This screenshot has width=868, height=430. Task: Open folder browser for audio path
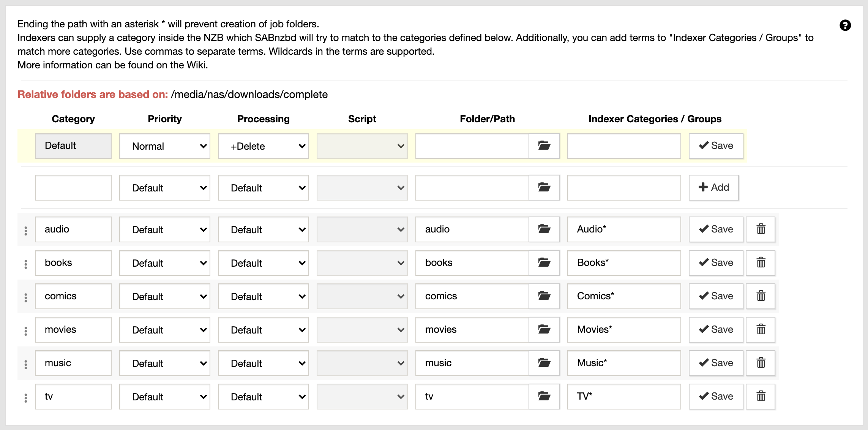[544, 229]
